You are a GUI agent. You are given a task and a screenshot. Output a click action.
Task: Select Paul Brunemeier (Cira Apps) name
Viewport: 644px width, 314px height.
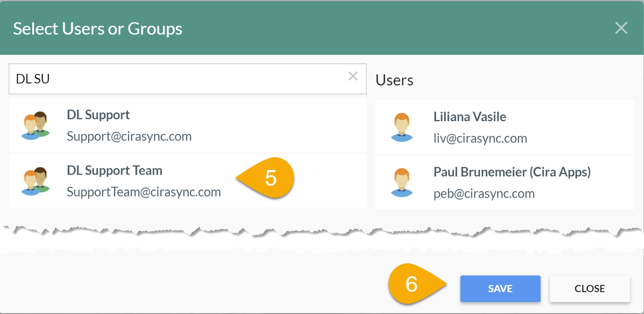pyautogui.click(x=512, y=172)
